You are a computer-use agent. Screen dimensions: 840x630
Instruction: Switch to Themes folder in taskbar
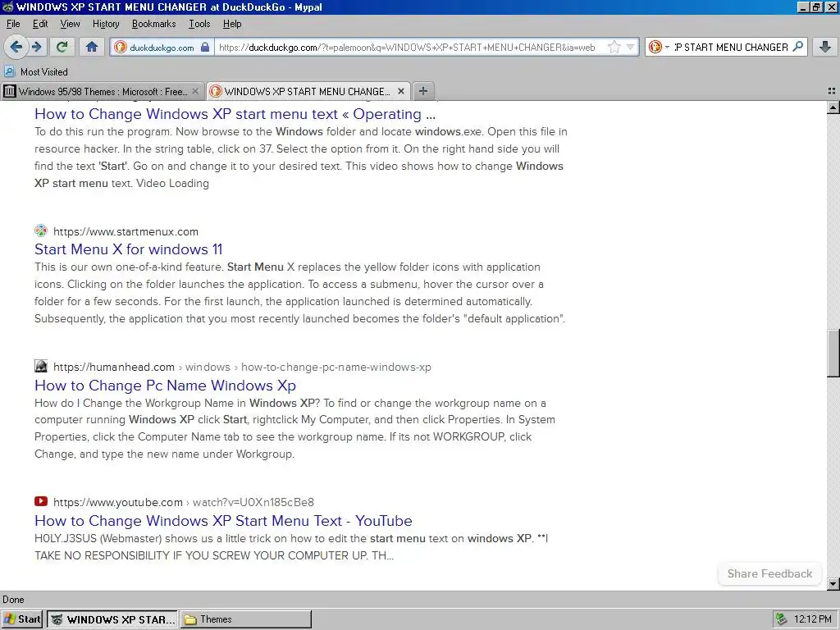click(246, 619)
